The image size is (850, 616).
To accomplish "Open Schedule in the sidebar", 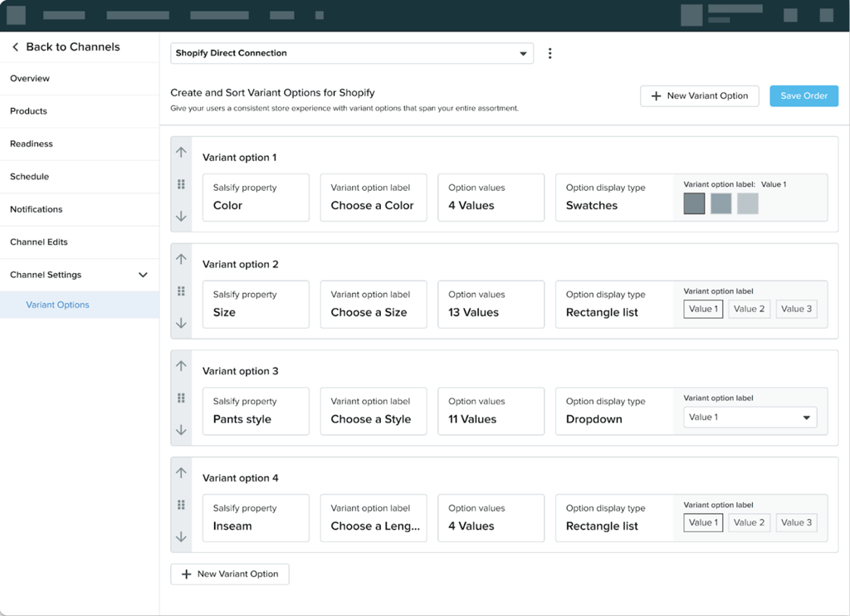I will click(80, 177).
